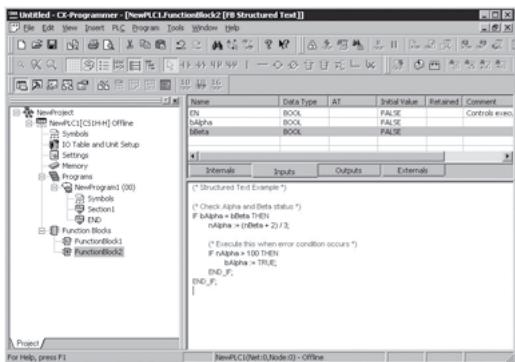Click the insert vertical line icon
Image resolution: width=515 pixels, height=362 pixels.
point(247,65)
